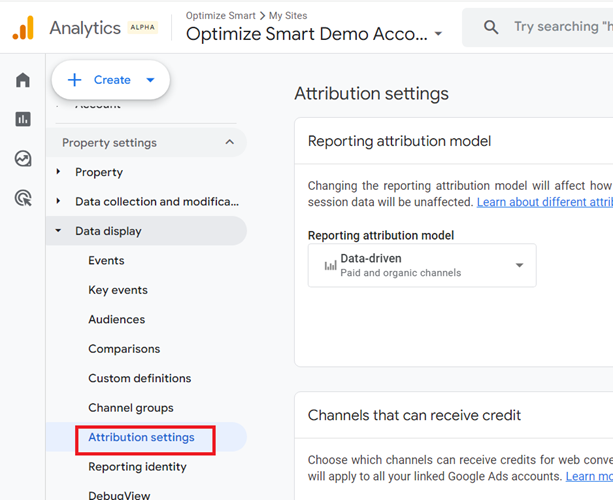Click the My Sites breadcrumb

pos(288,16)
